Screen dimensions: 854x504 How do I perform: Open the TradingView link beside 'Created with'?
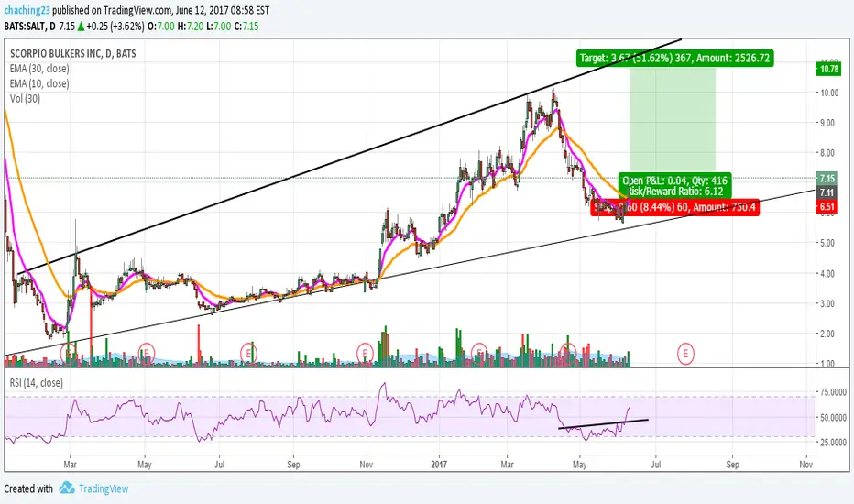pyautogui.click(x=104, y=488)
